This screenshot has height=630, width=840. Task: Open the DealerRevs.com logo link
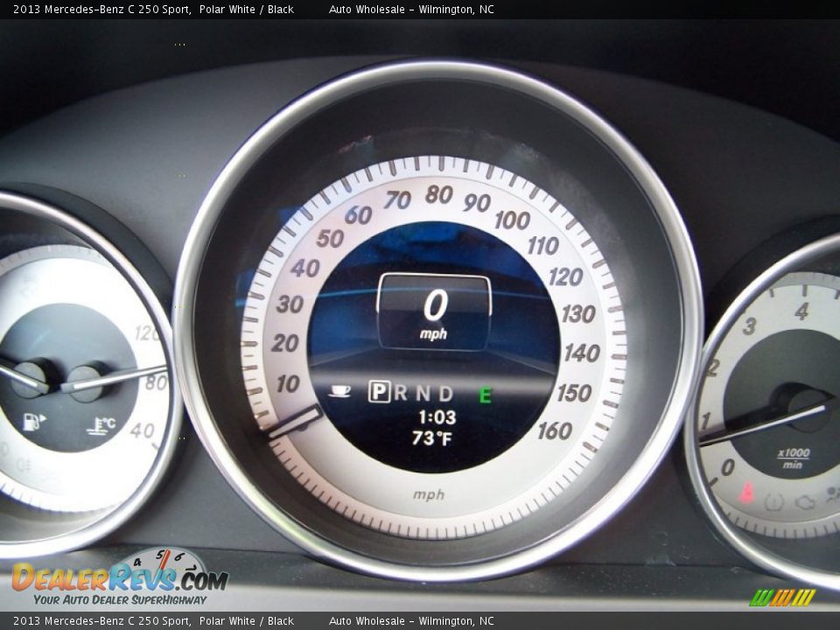[120, 577]
